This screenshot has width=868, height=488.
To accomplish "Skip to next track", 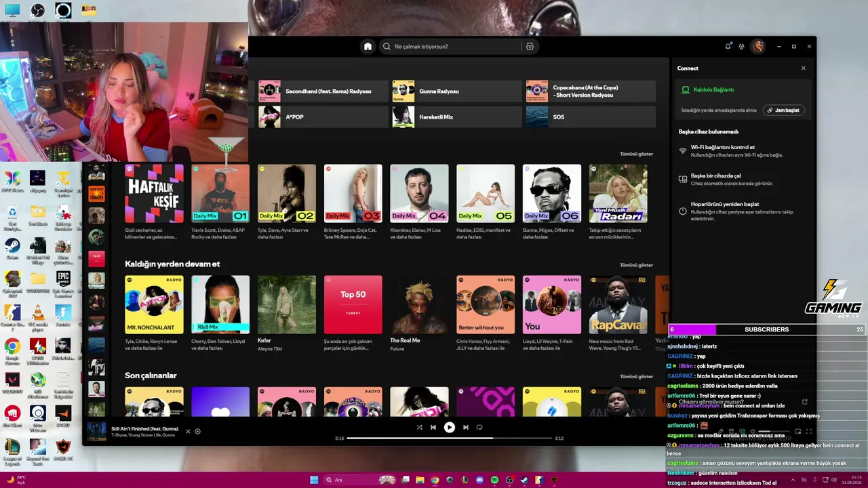I will [465, 427].
